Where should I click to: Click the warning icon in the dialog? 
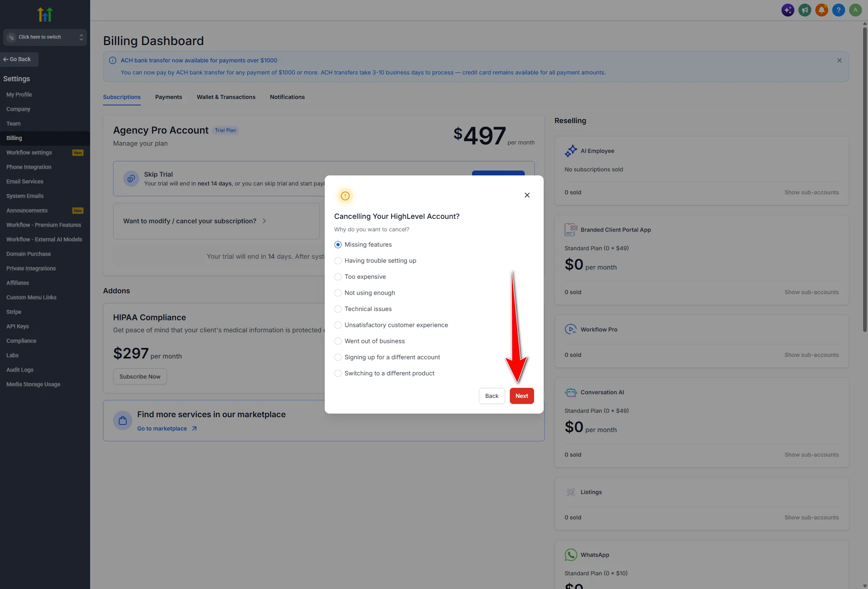click(x=345, y=196)
